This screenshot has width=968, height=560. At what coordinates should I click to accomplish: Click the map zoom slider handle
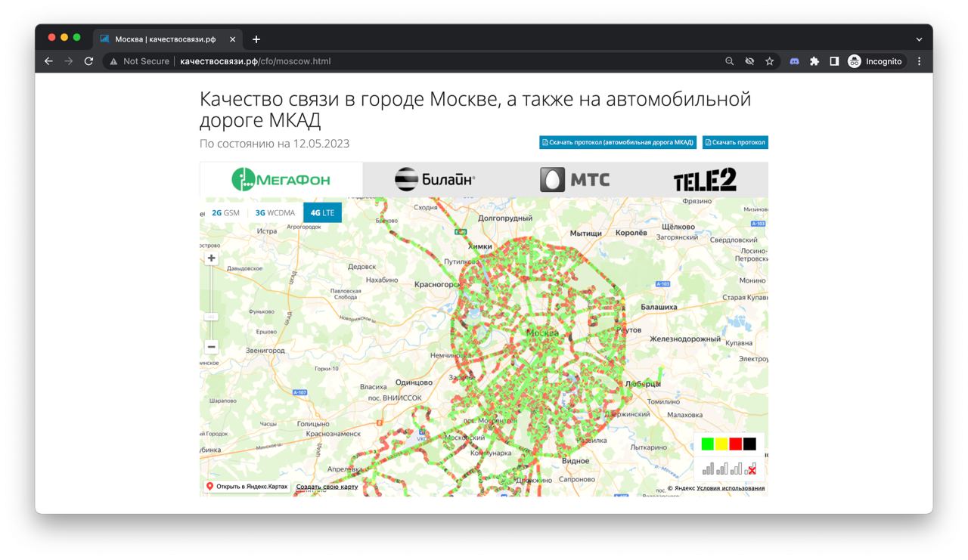point(212,317)
